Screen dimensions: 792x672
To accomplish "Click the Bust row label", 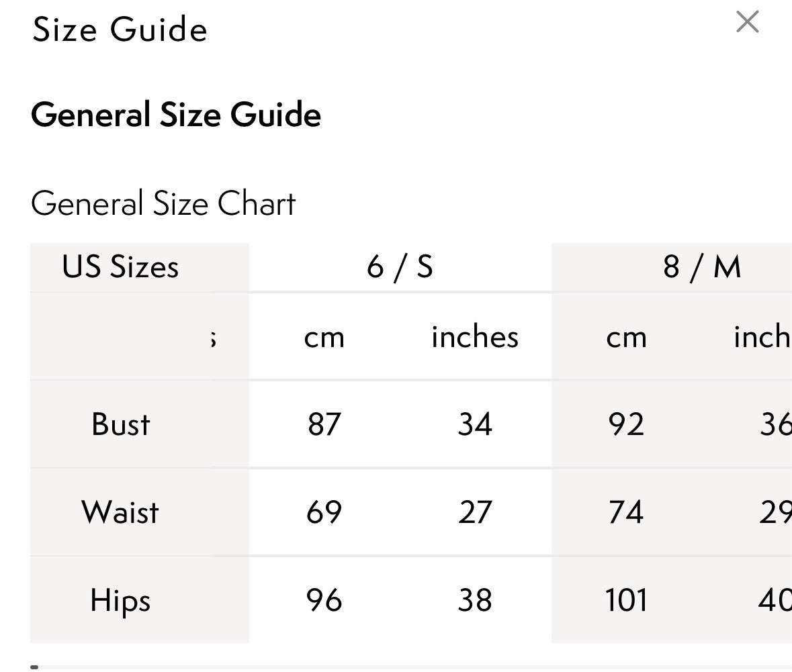I will point(121,424).
